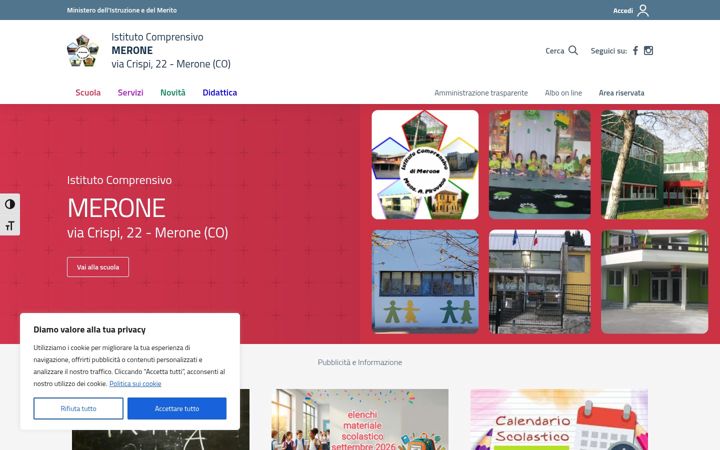The height and width of the screenshot is (450, 720).
Task: Click the Vai alla scuola button
Action: [98, 267]
